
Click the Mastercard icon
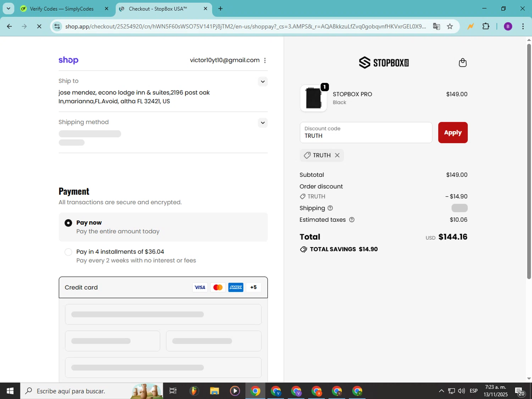click(218, 287)
